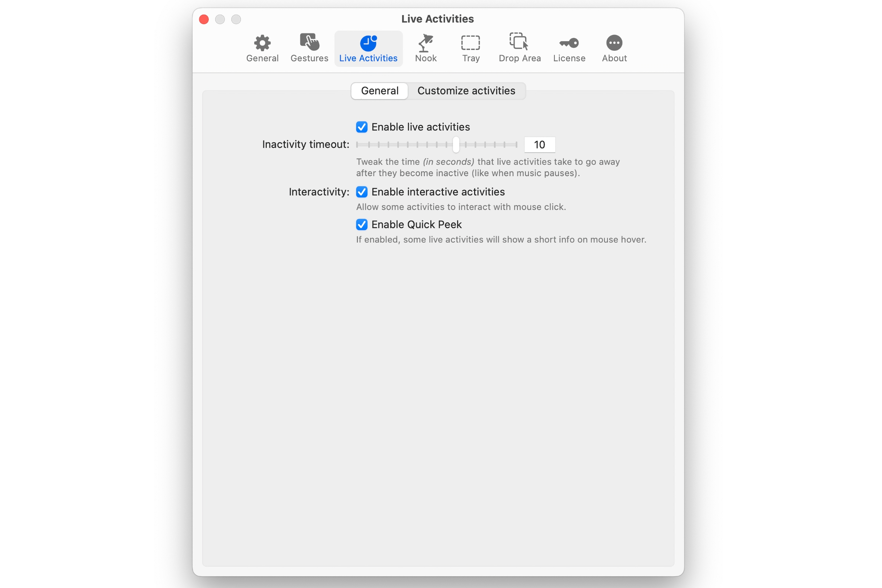Open the About panel
Image resolution: width=882 pixels, height=588 pixels.
614,48
